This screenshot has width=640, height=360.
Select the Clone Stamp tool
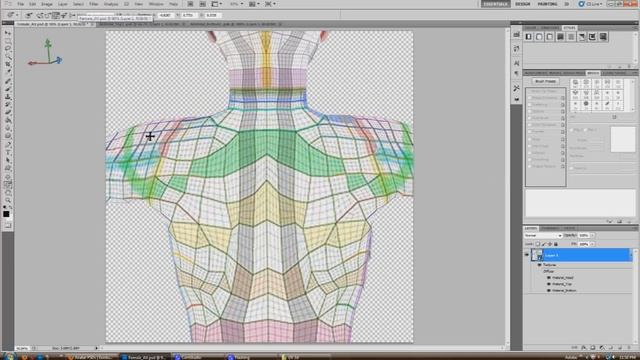click(7, 97)
